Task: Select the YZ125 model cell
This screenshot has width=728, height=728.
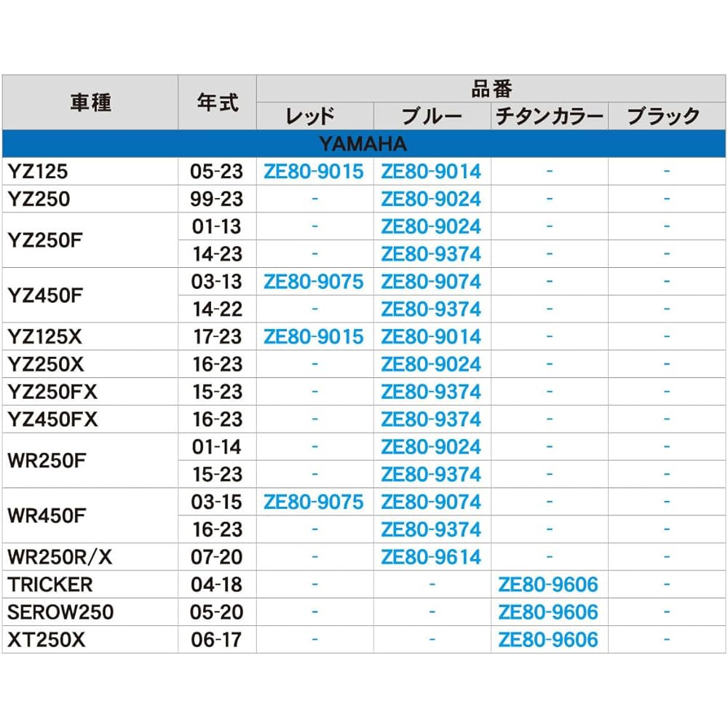Action: [90, 172]
